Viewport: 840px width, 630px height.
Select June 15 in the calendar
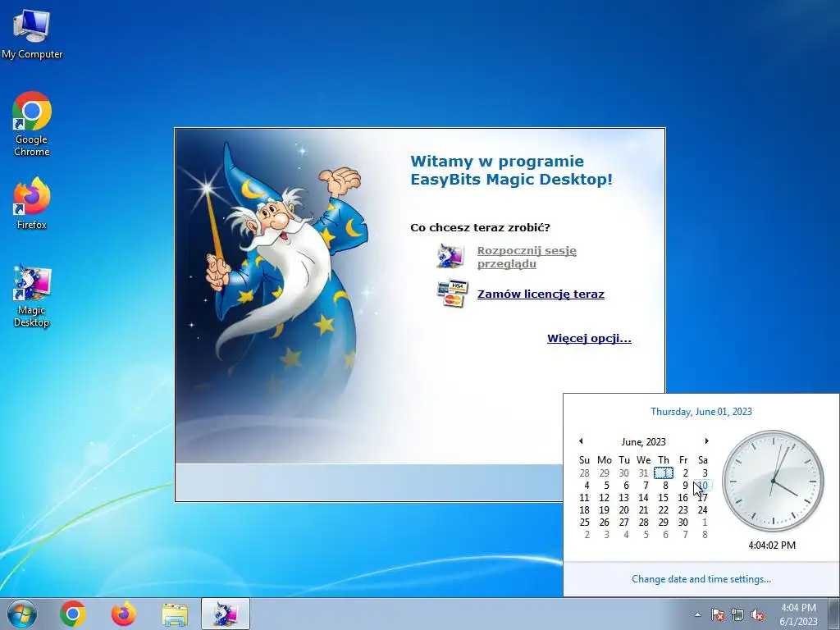(x=663, y=498)
